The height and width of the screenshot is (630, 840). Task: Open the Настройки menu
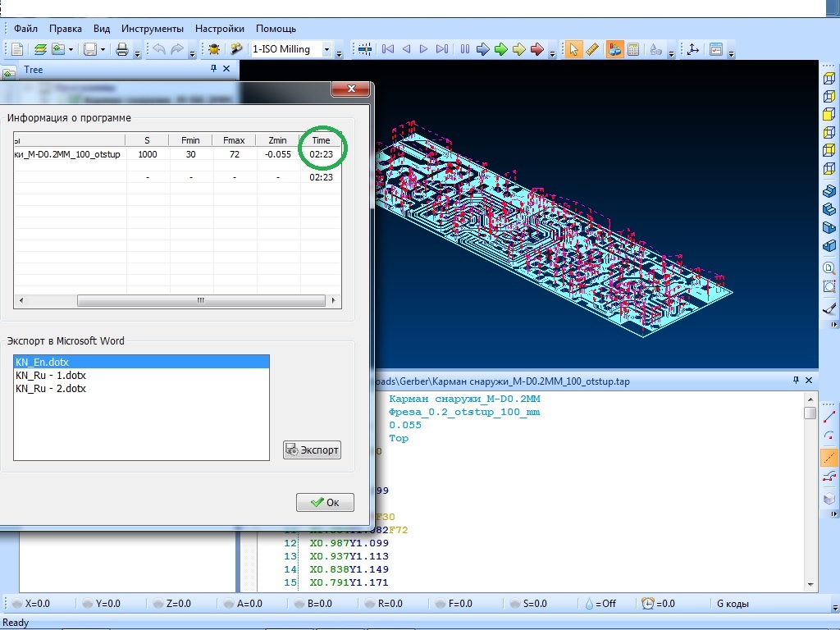click(220, 29)
